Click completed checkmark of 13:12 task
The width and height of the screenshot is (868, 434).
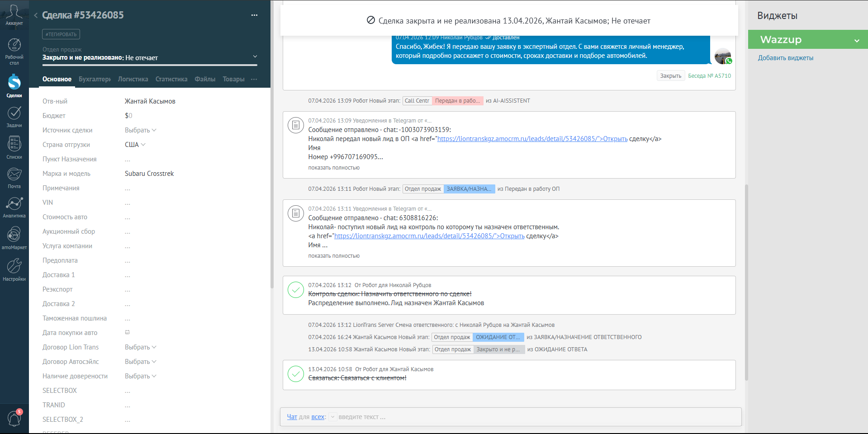(x=296, y=290)
